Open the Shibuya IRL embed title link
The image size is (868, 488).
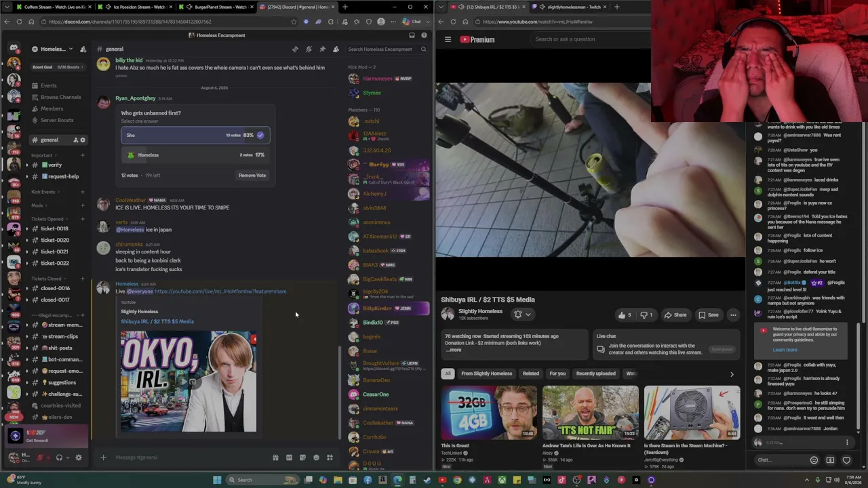coord(157,321)
